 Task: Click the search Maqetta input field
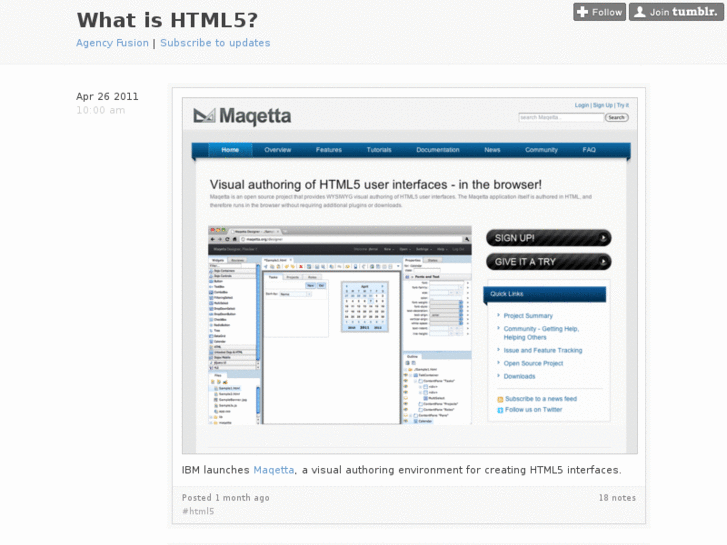pos(561,117)
